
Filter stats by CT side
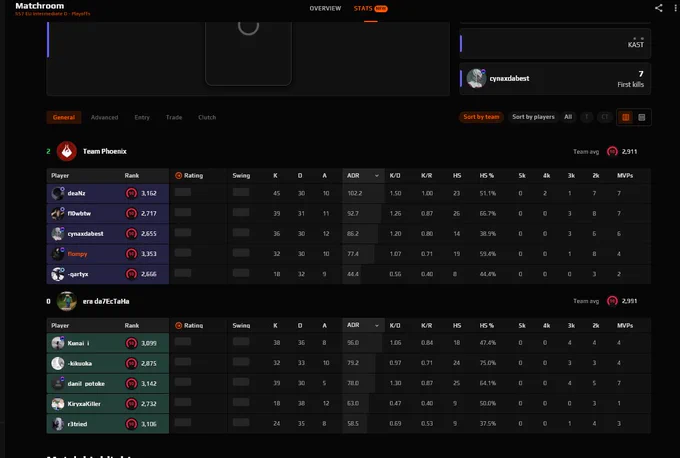point(605,117)
